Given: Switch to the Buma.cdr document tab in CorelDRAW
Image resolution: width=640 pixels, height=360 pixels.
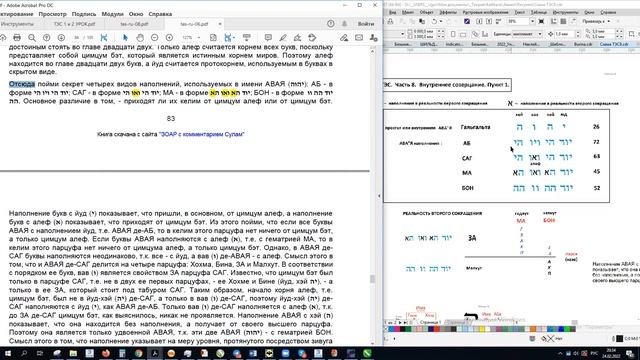Looking at the screenshot, I should click(x=583, y=44).
